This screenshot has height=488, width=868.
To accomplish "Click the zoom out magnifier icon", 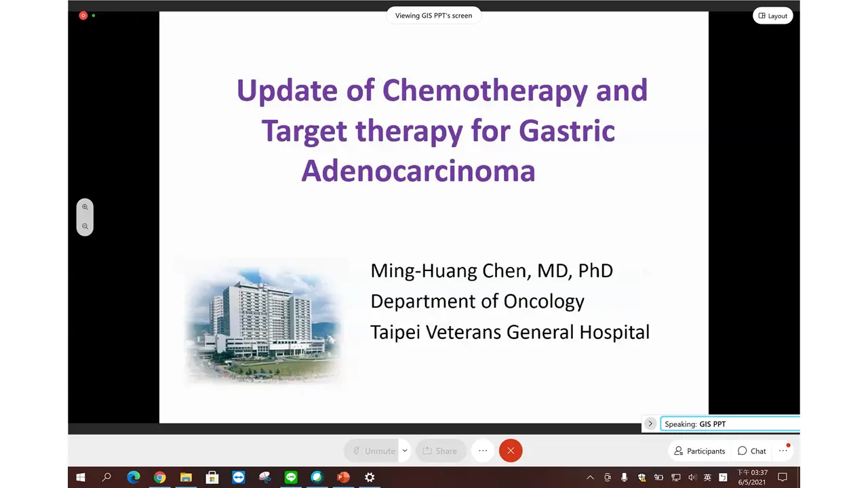I will click(x=85, y=226).
